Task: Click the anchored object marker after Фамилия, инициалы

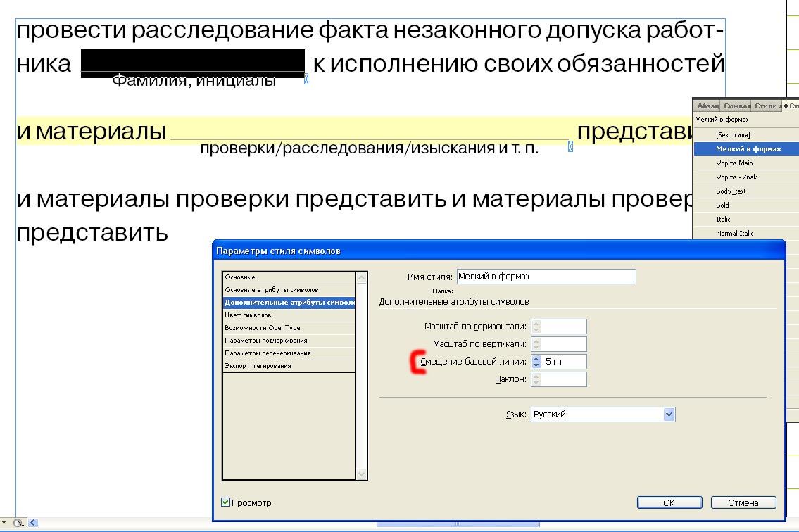Action: pos(306,79)
